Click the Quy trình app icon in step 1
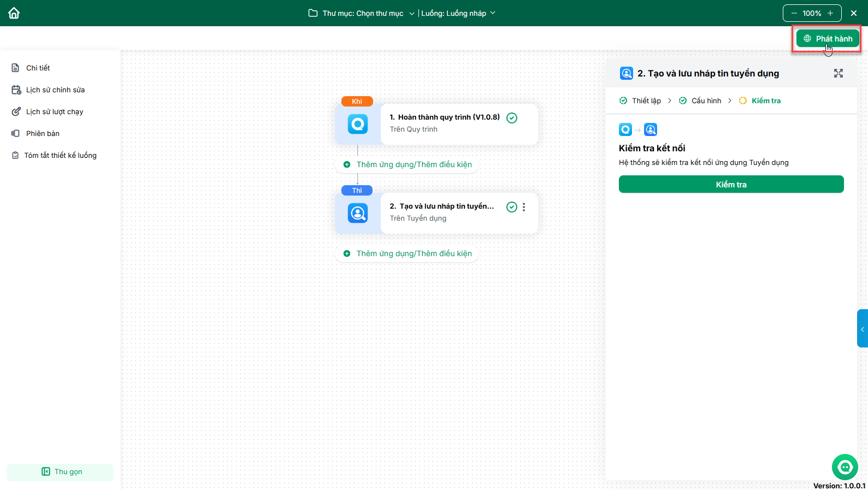 (358, 124)
